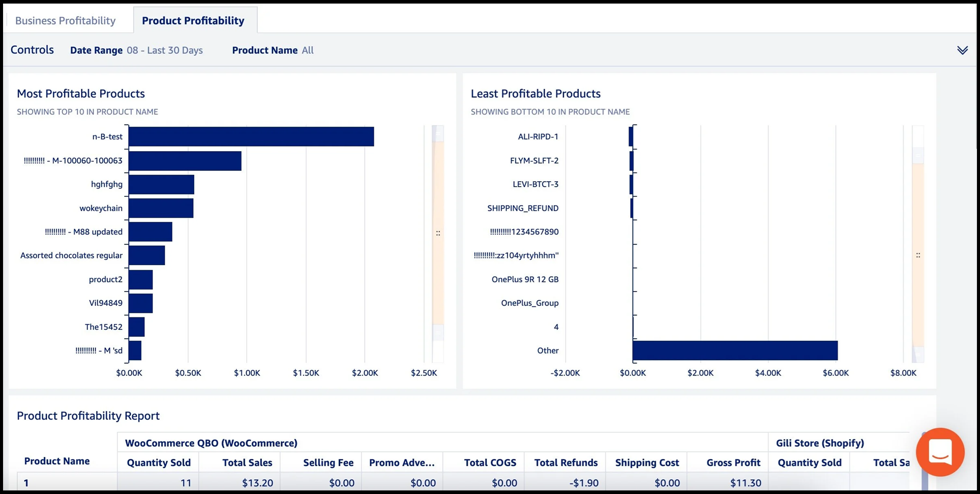Click the Gross Profit column header

733,462
